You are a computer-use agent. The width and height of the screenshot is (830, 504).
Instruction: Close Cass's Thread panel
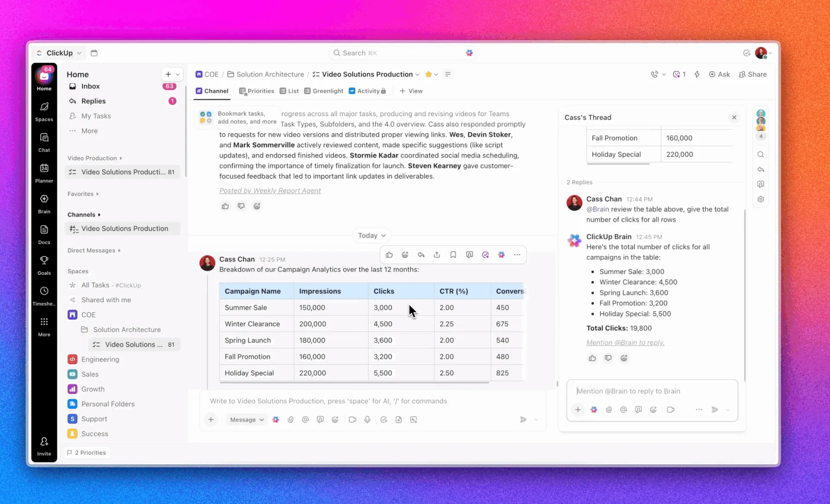click(734, 117)
